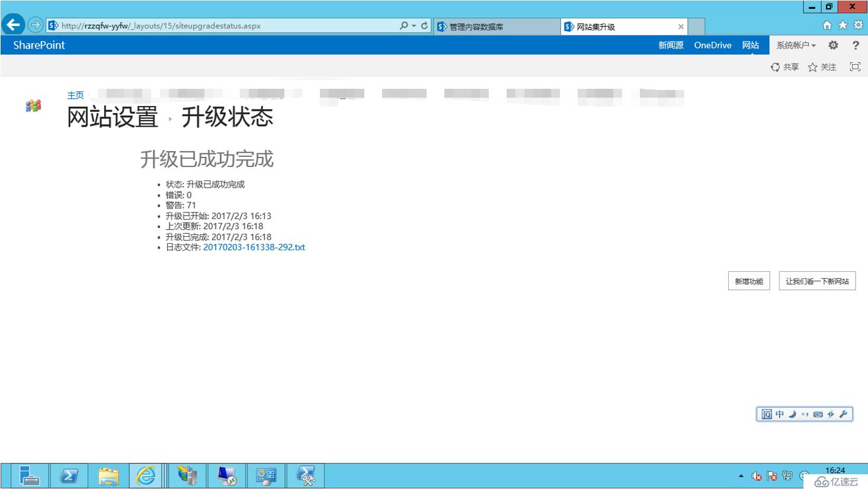Image resolution: width=868 pixels, height=489 pixels.
Task: Click Internet Explorer taskbar icon
Action: point(146,476)
